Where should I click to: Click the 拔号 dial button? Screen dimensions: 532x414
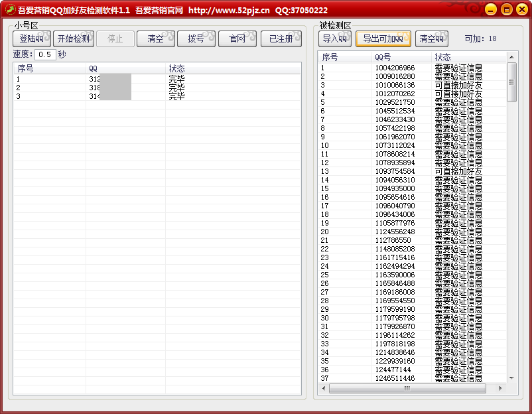click(x=196, y=39)
